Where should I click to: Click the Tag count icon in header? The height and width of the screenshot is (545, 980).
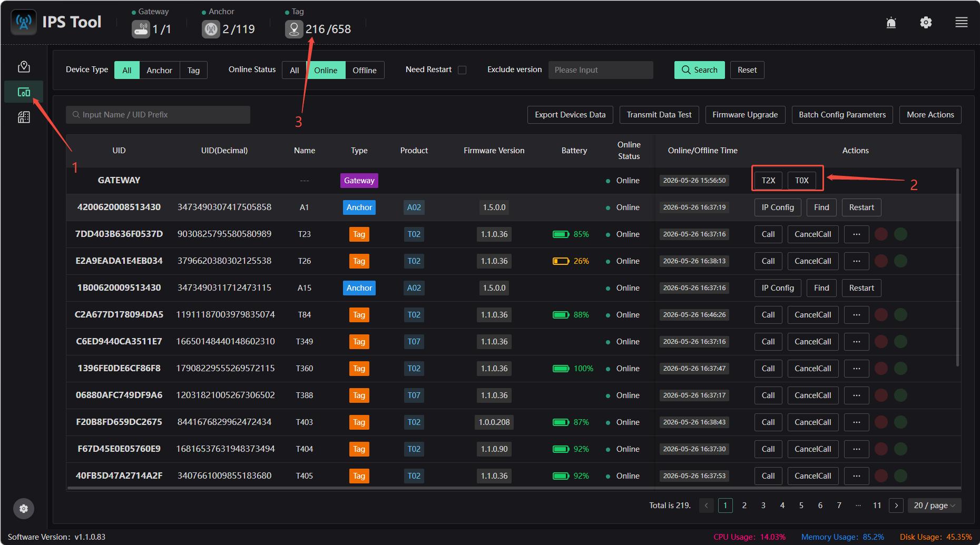point(294,29)
